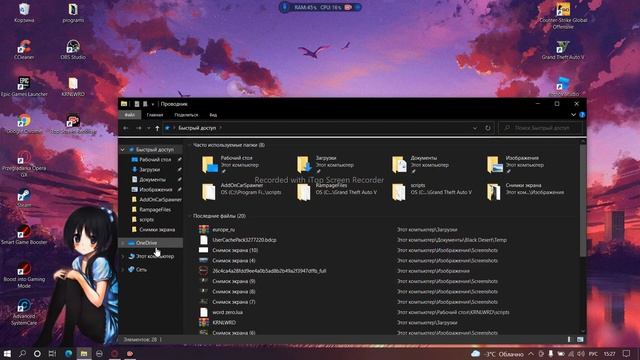640x360 pixels.
Task: Refresh the Explorer address bar location
Action: tap(488, 128)
